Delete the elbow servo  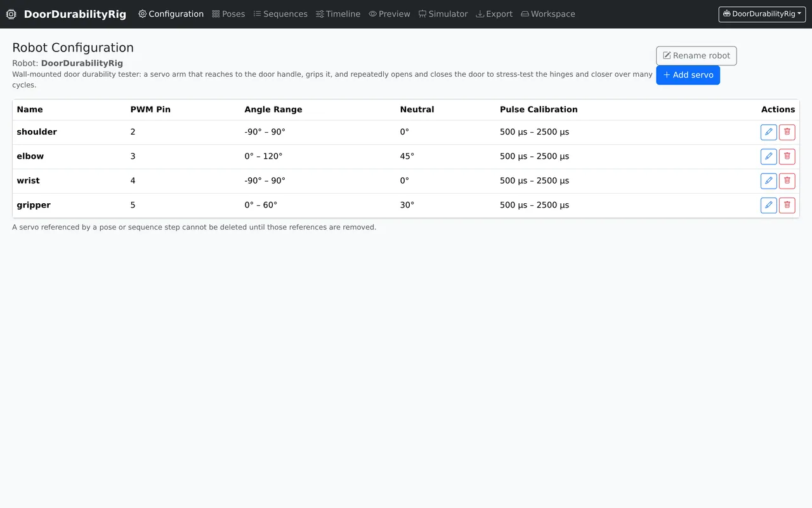tap(787, 156)
